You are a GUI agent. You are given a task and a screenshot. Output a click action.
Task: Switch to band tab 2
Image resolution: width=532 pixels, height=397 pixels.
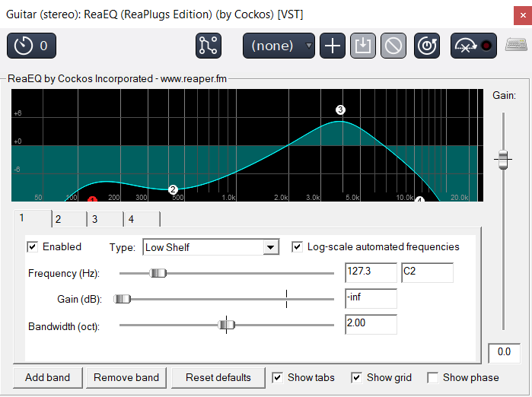tap(69, 219)
